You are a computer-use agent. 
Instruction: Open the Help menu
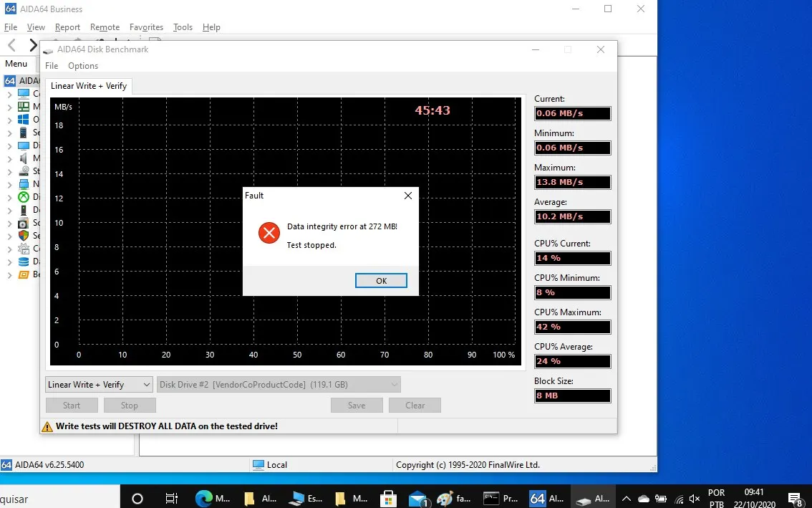point(211,27)
